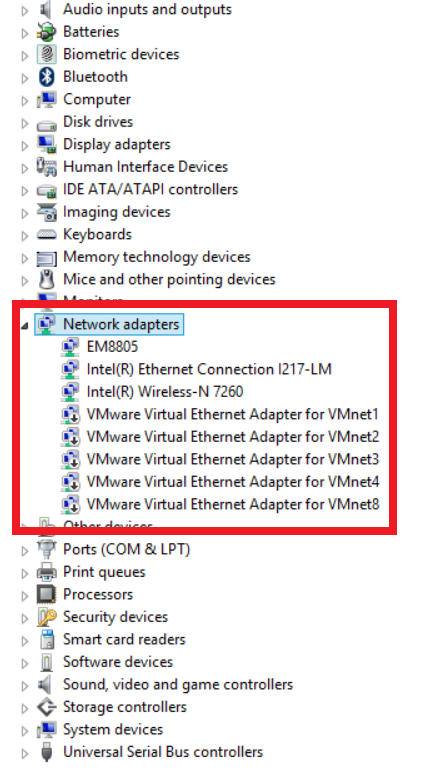Click the EM8805 network adapter icon

click(x=70, y=347)
